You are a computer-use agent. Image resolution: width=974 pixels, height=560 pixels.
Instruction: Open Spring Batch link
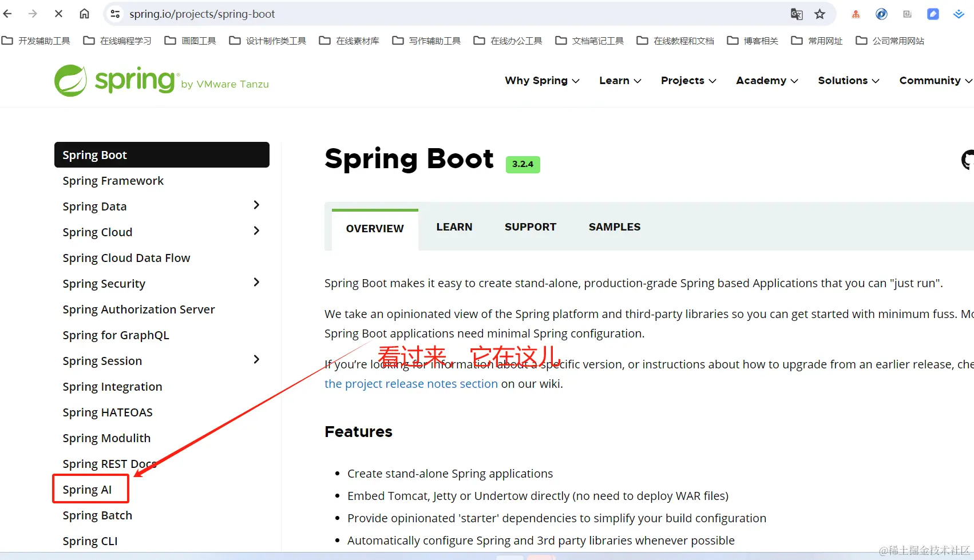coord(97,515)
